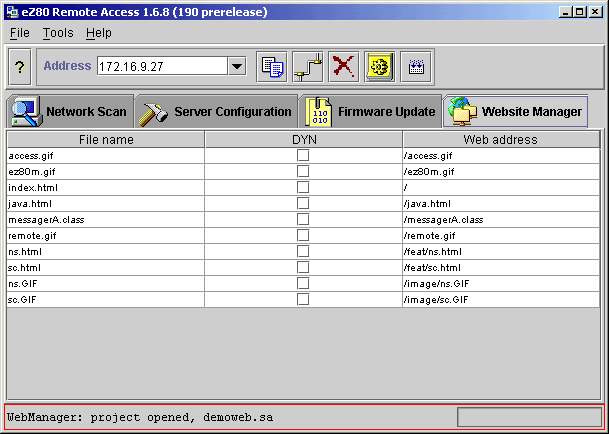The width and height of the screenshot is (609, 434).
Task: Click web address /feat/ns.html
Action: 433,252
